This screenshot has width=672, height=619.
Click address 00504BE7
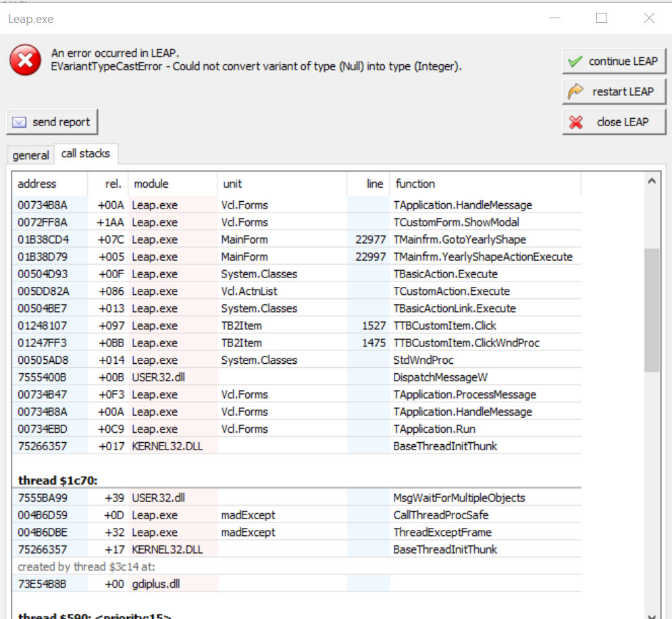pos(43,308)
